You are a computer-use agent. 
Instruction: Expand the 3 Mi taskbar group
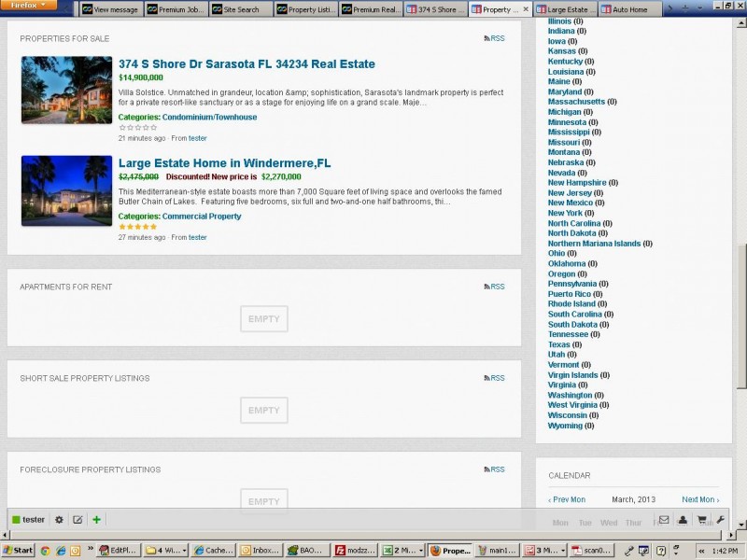544,551
